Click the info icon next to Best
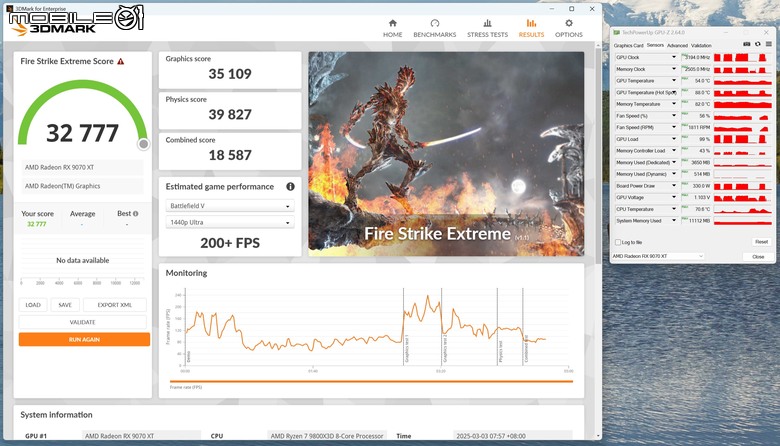Viewport: 780px width, 446px height. tap(136, 214)
